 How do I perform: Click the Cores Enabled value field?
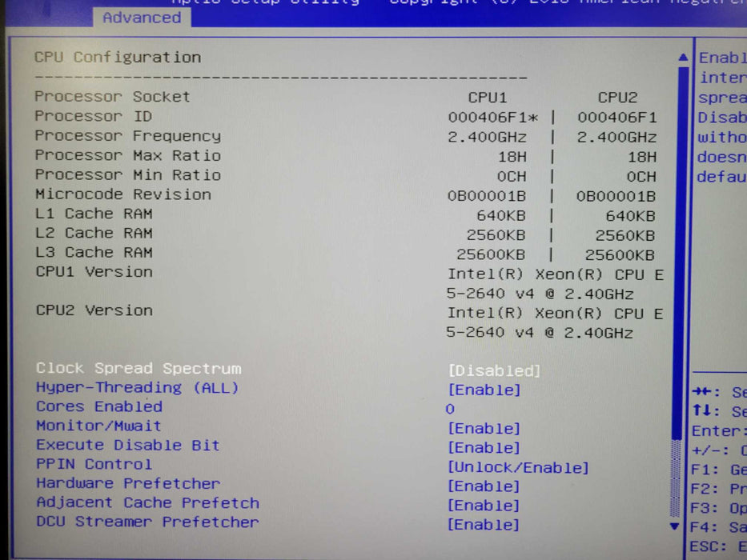coord(450,410)
